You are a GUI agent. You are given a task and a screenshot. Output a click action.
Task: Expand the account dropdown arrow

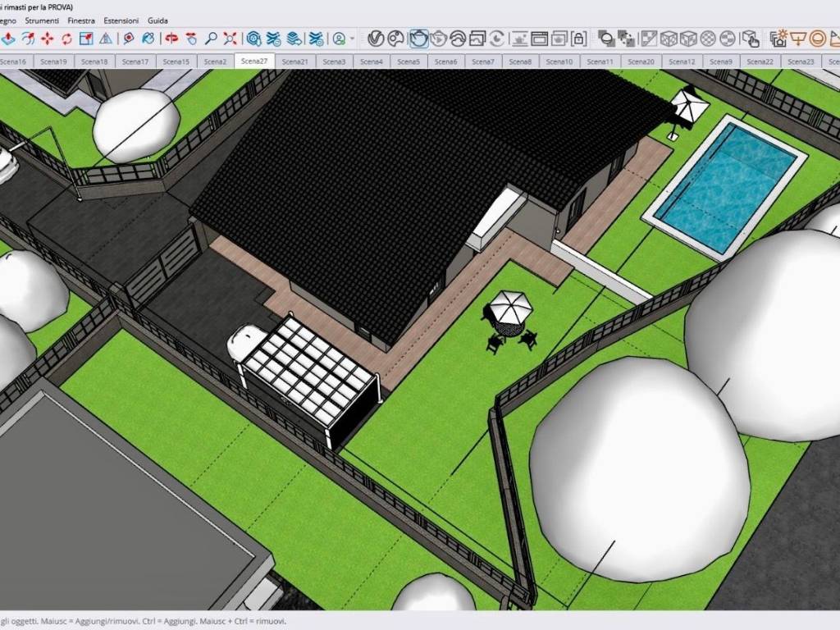point(353,39)
